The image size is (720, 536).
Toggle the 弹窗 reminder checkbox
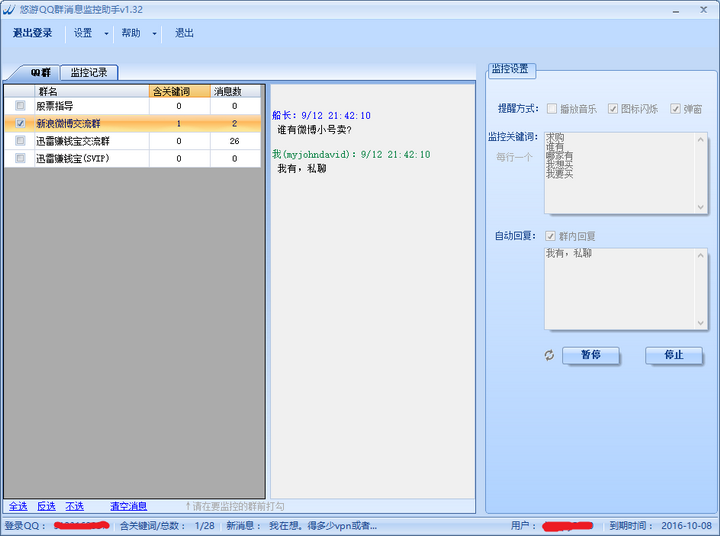point(675,108)
